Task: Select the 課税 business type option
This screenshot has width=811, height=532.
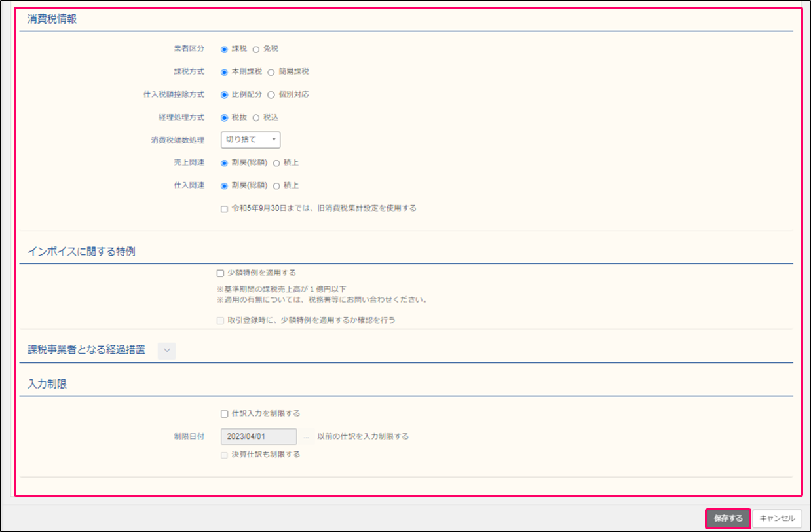Action: tap(225, 49)
